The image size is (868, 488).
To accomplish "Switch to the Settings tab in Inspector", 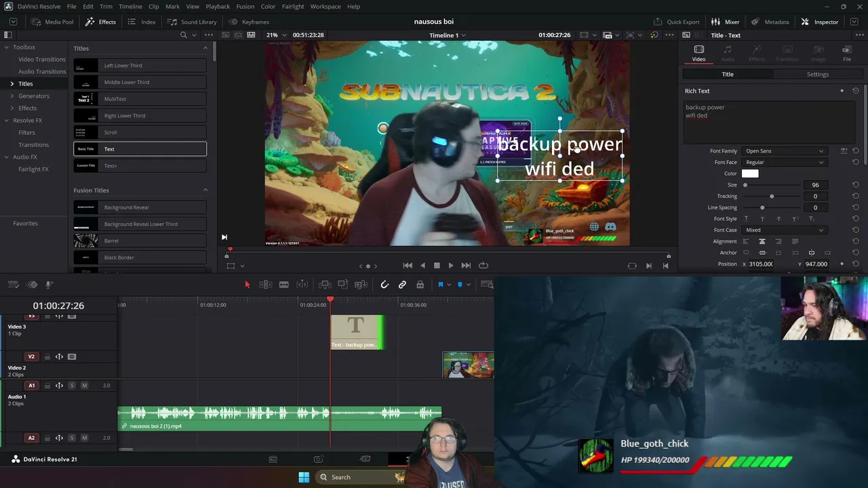I will click(818, 75).
